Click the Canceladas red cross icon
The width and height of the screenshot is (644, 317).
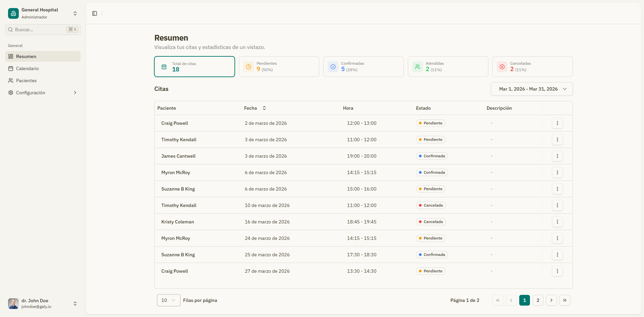coord(502,66)
